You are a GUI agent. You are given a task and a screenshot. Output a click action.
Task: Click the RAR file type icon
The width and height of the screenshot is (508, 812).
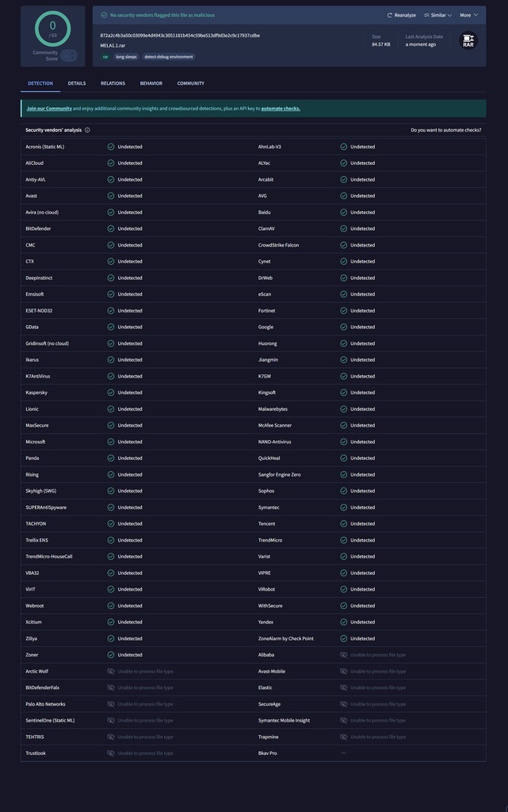tap(468, 40)
